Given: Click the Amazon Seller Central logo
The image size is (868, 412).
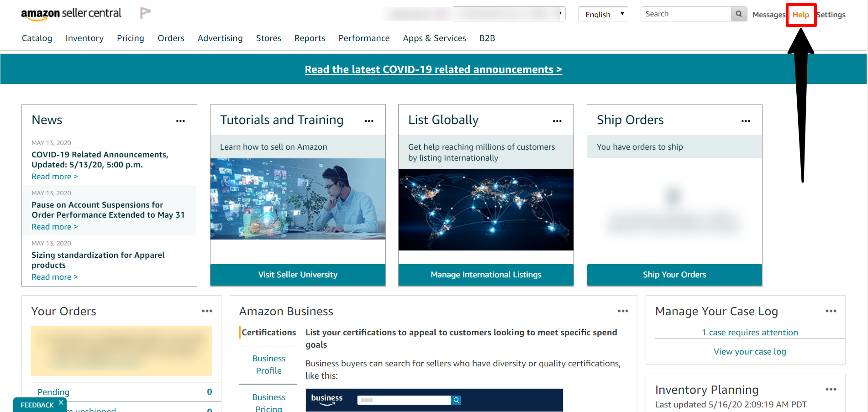Looking at the screenshot, I should [71, 14].
